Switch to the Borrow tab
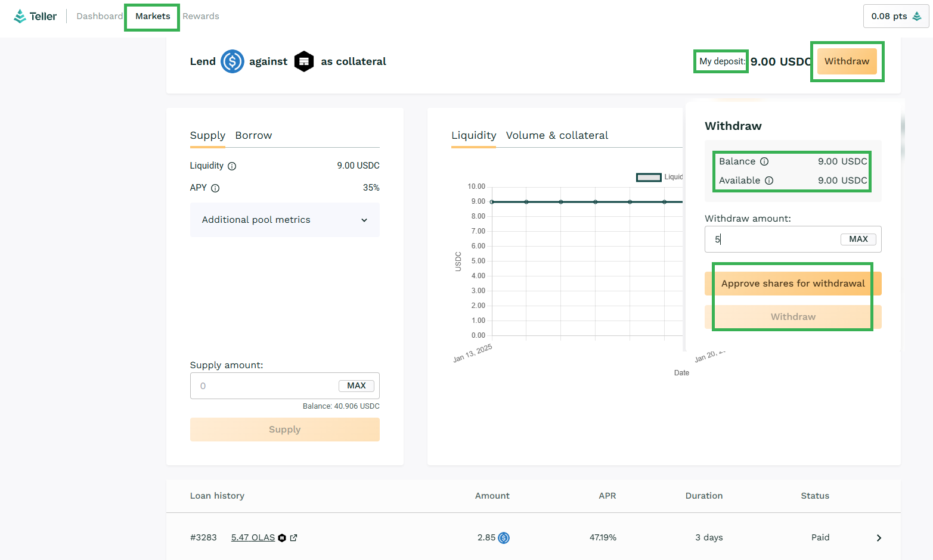933x560 pixels. coord(253,135)
